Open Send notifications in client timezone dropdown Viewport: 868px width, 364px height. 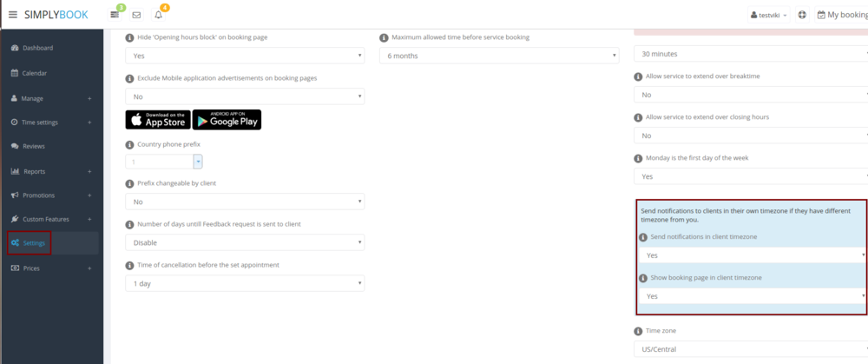(751, 255)
